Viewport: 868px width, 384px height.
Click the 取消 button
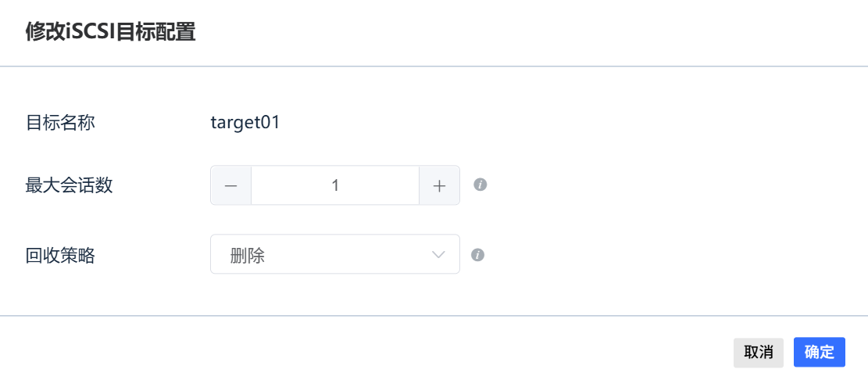[x=759, y=353]
